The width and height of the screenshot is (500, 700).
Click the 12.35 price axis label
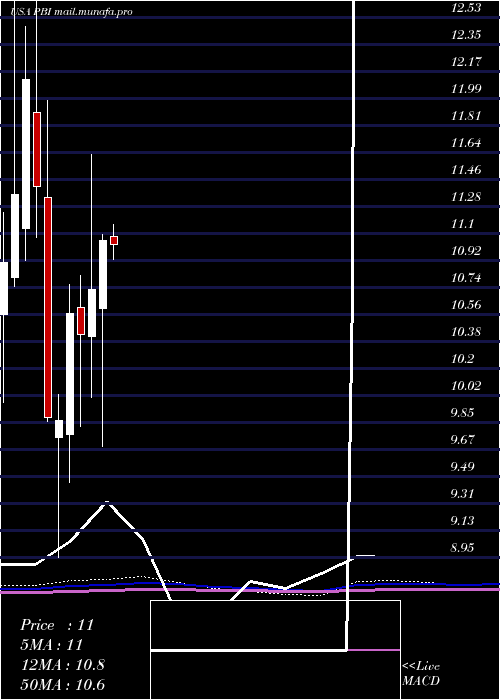[x=466, y=35]
